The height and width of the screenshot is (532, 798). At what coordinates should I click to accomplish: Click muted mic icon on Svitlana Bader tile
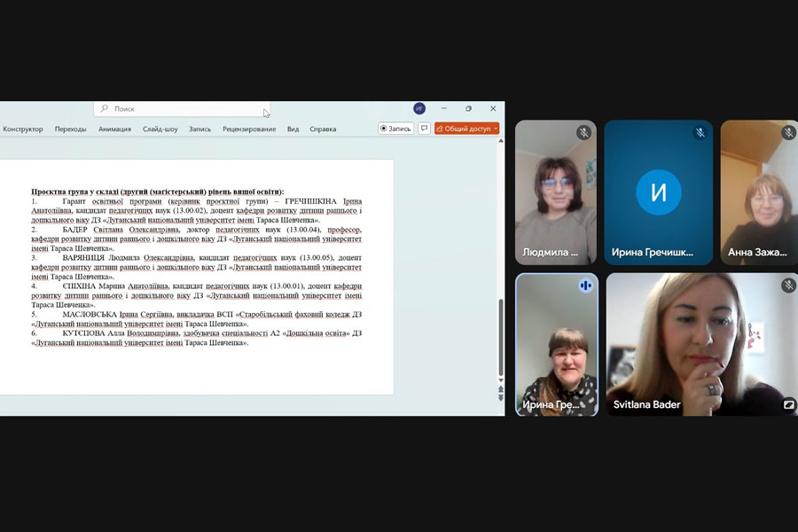788,286
